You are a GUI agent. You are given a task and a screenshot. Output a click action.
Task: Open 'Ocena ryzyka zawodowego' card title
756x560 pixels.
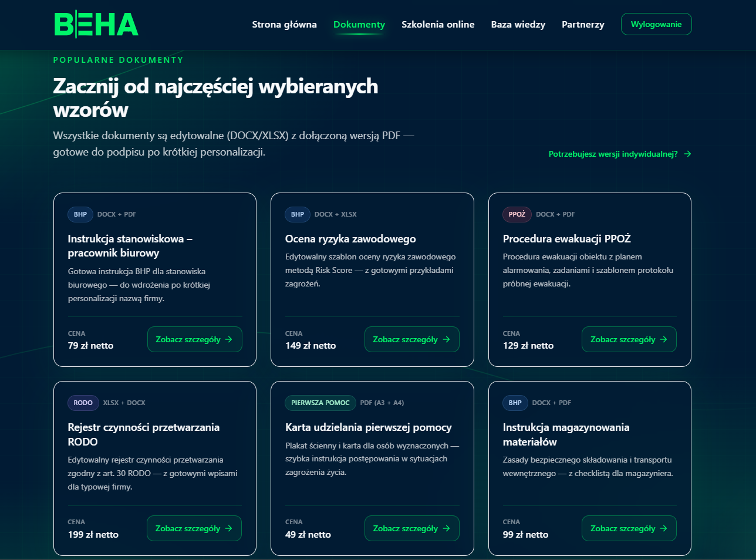click(x=350, y=239)
